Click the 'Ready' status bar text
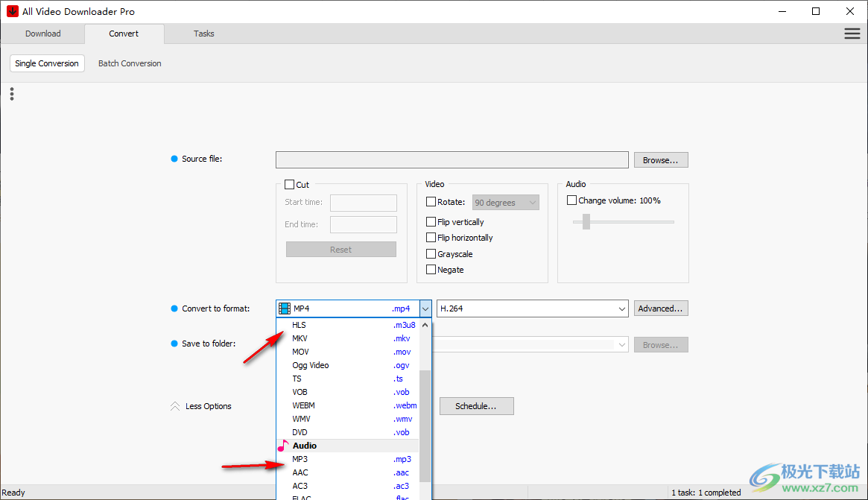This screenshot has height=500, width=868. click(13, 493)
